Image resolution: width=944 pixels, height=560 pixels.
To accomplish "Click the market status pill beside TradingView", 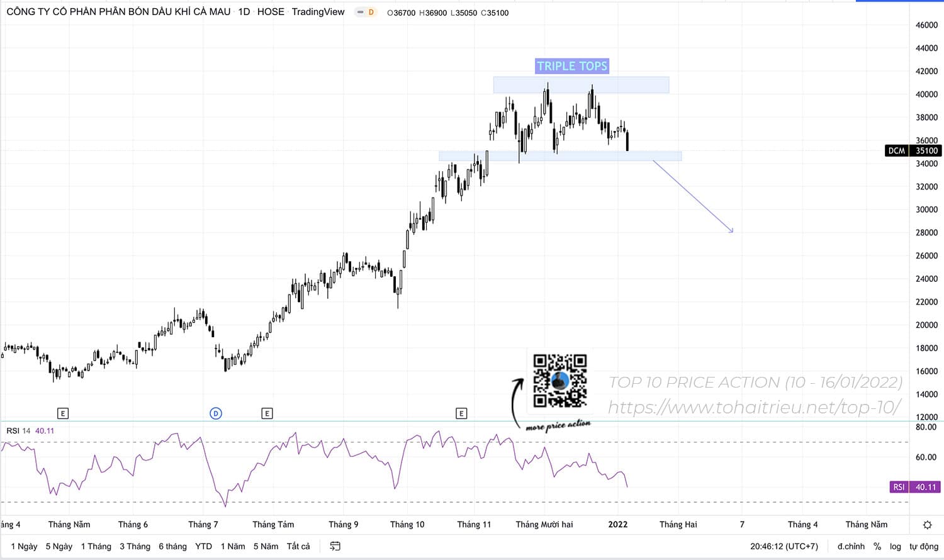I will pyautogui.click(x=365, y=12).
